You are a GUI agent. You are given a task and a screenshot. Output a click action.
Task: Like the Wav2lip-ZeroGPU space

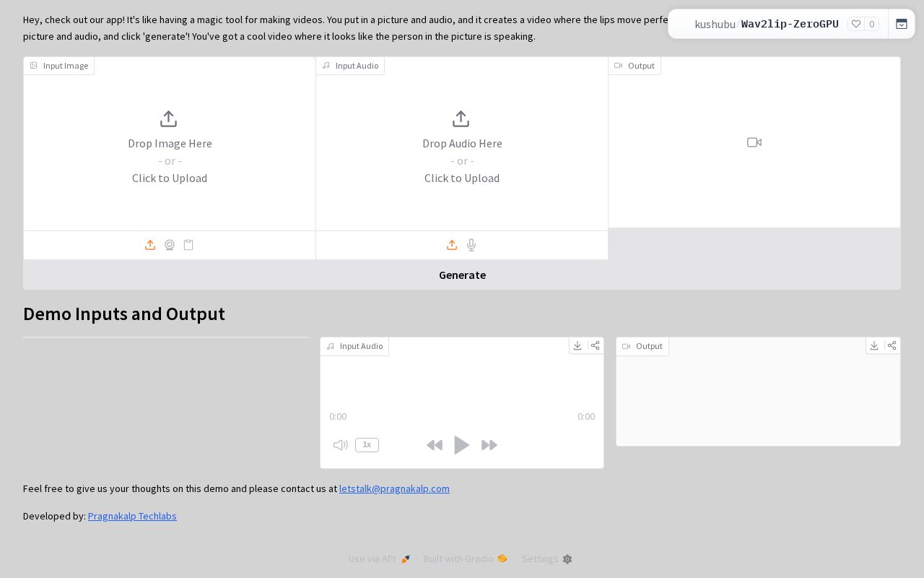(856, 24)
